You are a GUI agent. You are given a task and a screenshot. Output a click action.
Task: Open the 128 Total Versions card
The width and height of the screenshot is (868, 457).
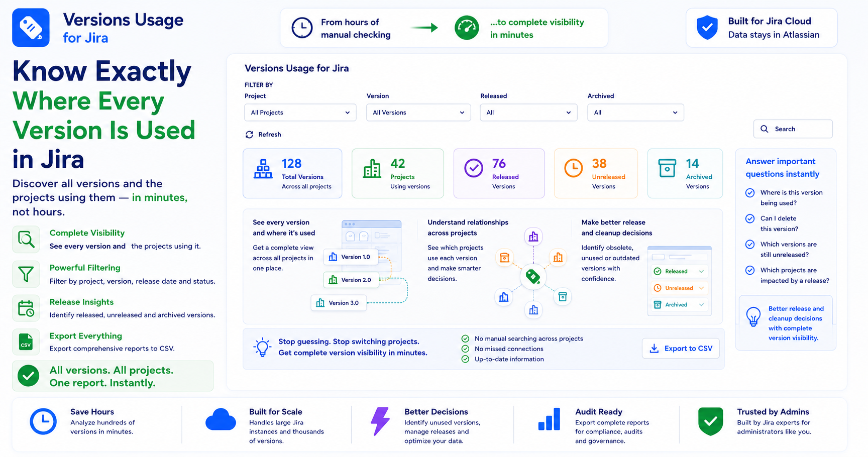click(x=292, y=173)
